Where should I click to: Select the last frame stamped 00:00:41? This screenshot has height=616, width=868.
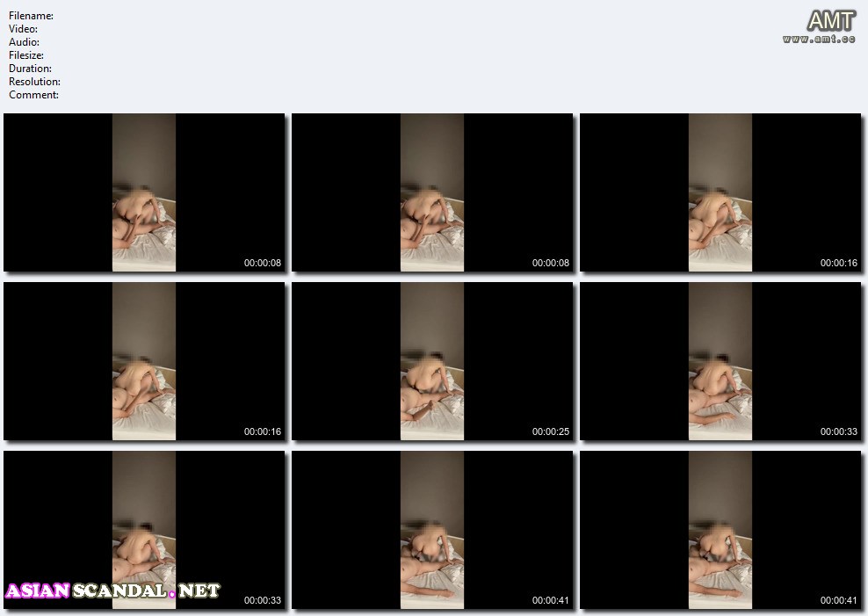pos(720,530)
